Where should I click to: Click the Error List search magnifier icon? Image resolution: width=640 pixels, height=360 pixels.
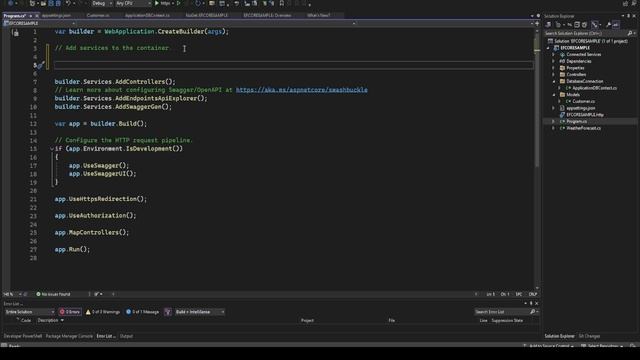[532, 312]
